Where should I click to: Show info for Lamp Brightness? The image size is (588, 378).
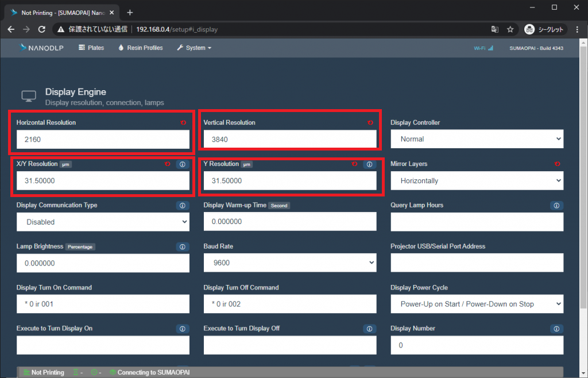183,247
